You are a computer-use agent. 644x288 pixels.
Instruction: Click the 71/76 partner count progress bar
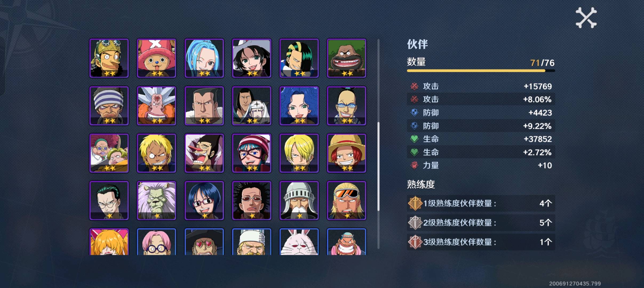coord(481,71)
